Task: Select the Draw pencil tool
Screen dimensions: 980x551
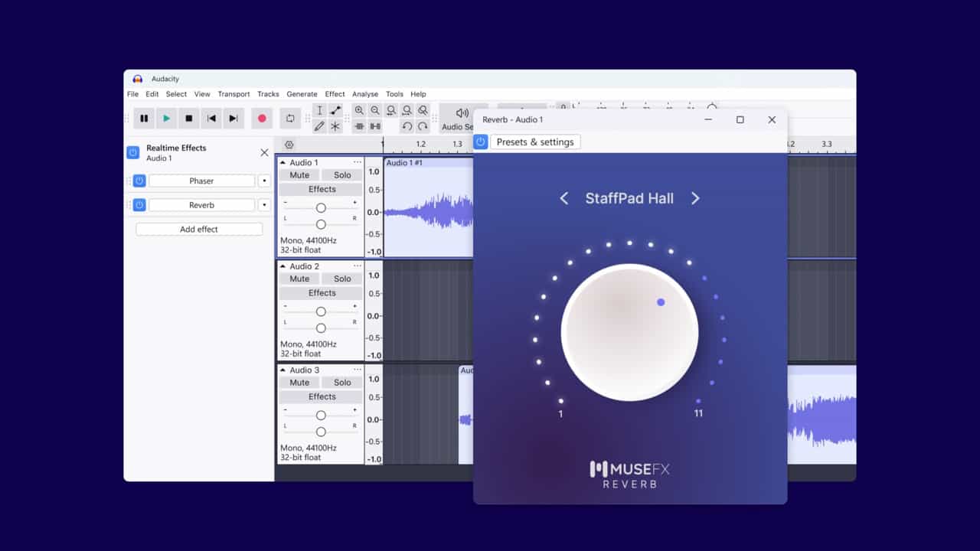Action: (319, 126)
